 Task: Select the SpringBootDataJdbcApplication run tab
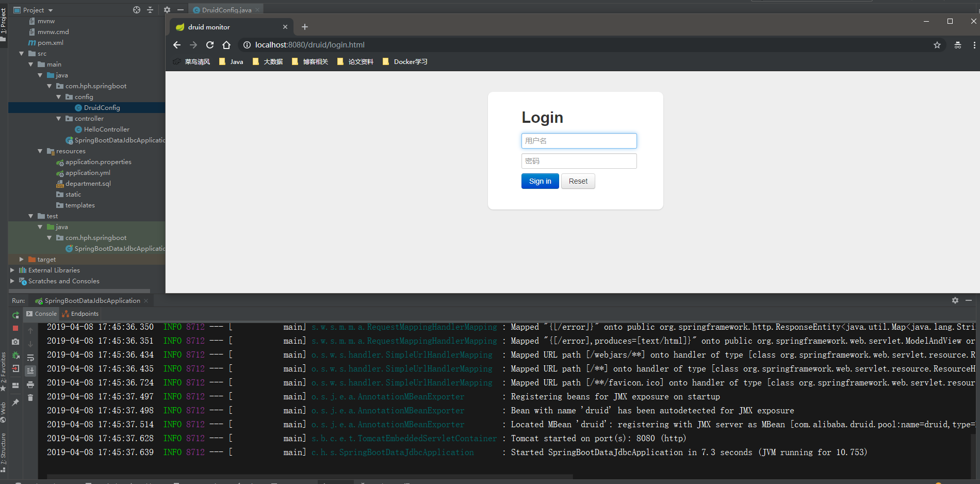coord(92,301)
